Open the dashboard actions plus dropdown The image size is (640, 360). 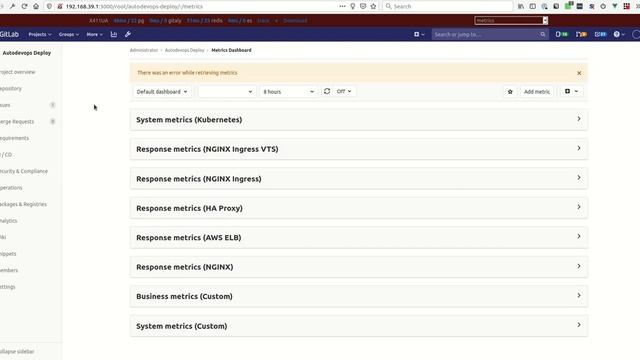click(x=571, y=91)
